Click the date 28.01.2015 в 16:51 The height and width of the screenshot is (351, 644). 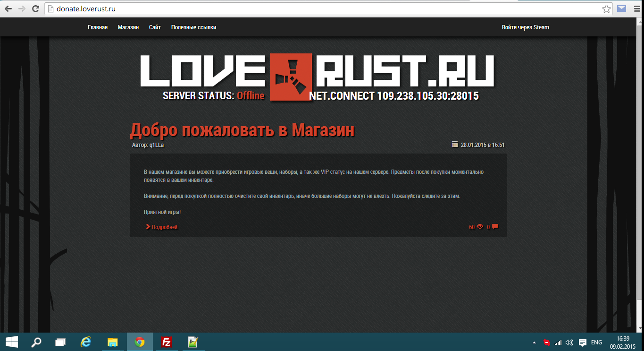click(x=482, y=145)
